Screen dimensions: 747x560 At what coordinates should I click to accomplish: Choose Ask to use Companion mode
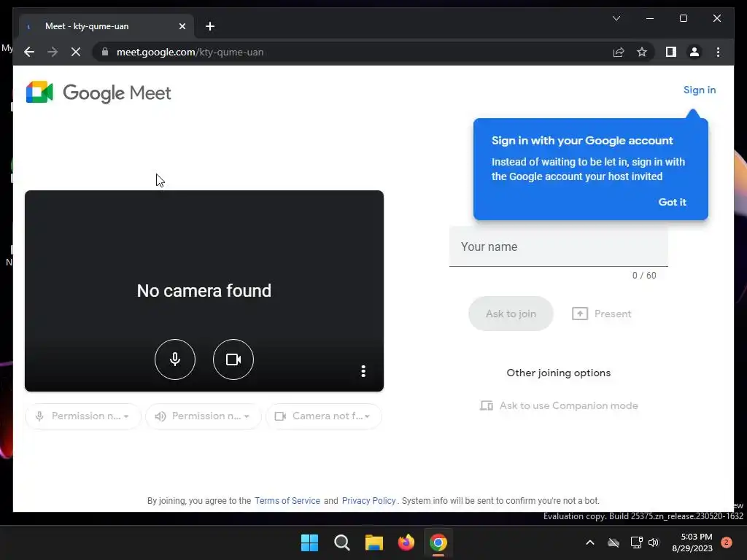click(558, 405)
